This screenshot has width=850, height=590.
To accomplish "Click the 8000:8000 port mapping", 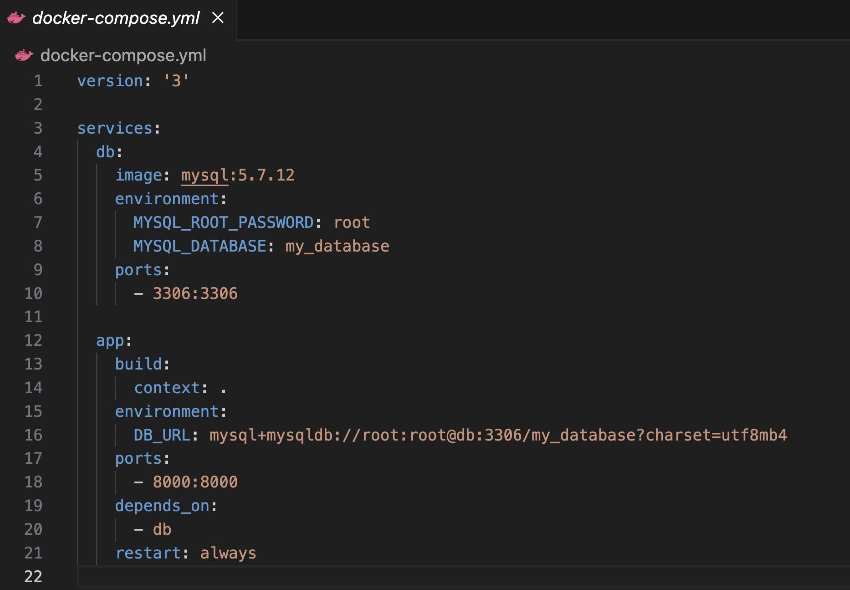I will [x=195, y=482].
